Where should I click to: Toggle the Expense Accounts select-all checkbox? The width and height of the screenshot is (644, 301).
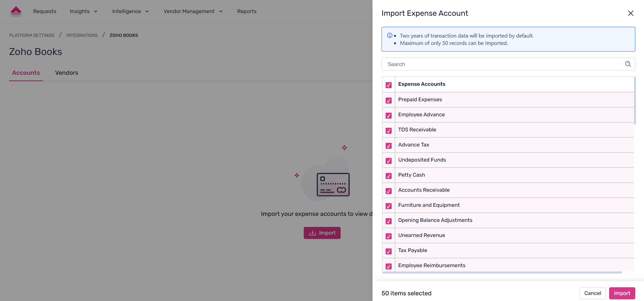(389, 85)
